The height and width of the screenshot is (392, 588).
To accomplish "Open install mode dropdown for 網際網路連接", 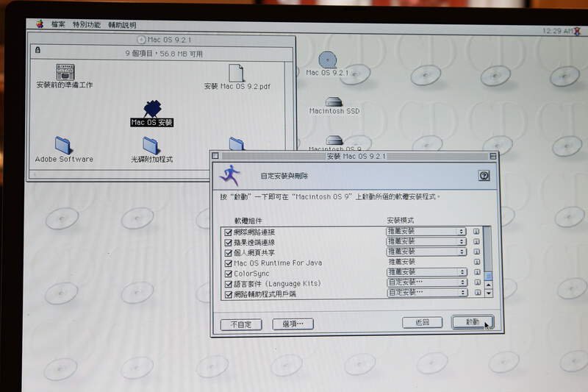I will click(426, 231).
